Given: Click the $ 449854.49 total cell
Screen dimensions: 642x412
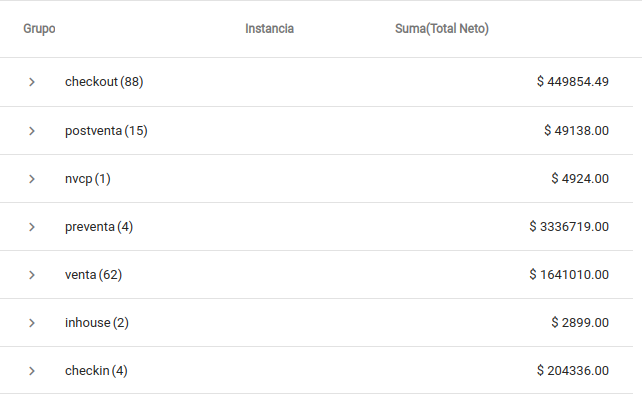Looking at the screenshot, I should coord(572,82).
